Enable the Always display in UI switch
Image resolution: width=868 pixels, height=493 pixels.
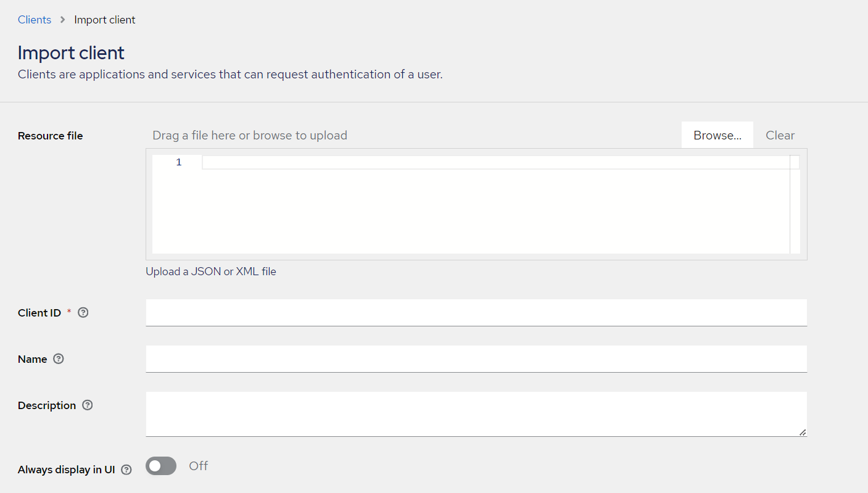(x=161, y=466)
